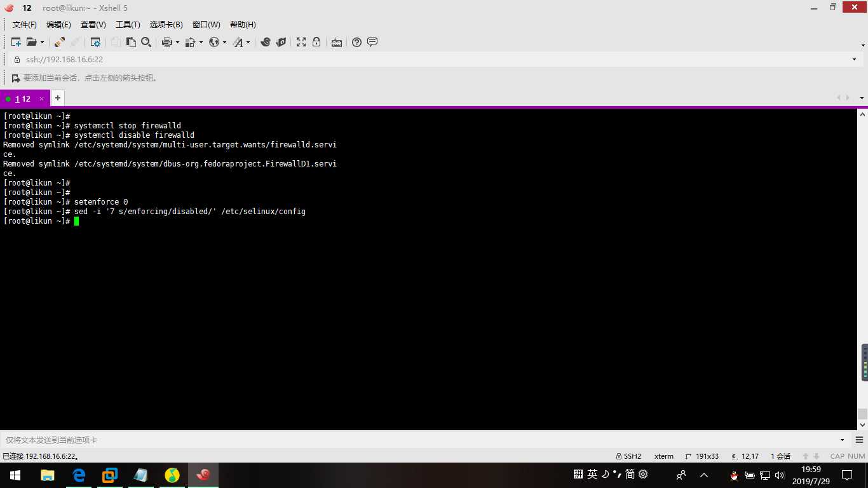The width and height of the screenshot is (868, 488).
Task: Click the Xshell taskbar icon
Action: [203, 475]
